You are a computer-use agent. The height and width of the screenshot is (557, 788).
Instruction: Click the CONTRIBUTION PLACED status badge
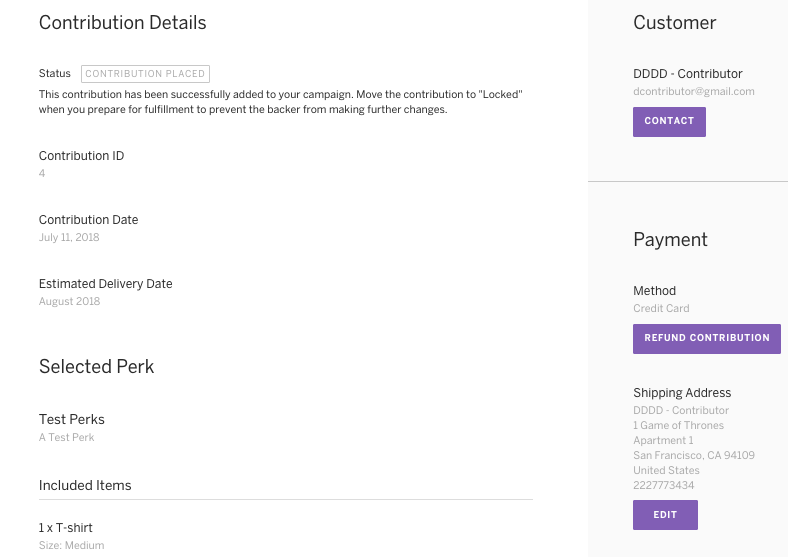[145, 74]
